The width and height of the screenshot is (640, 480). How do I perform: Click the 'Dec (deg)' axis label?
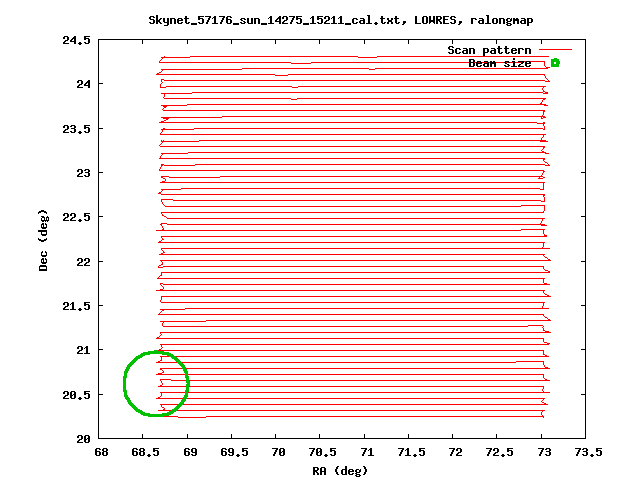coord(43,240)
